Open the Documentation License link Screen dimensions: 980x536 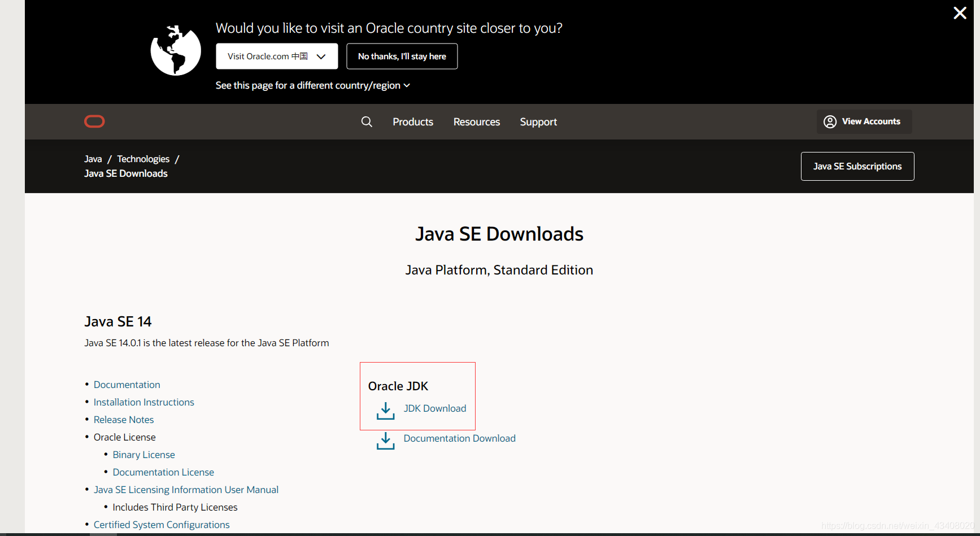pyautogui.click(x=163, y=472)
